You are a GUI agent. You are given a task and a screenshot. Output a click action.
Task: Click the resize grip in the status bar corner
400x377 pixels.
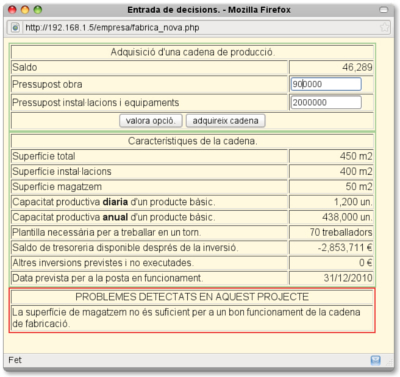coord(389,362)
